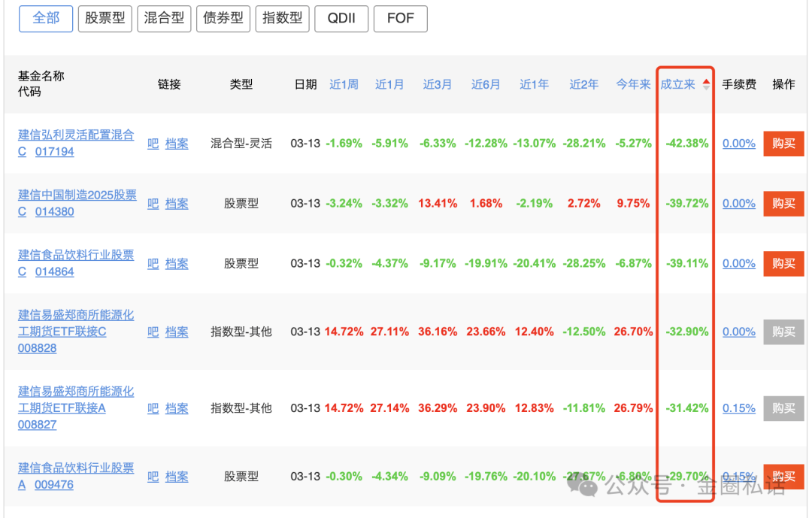Select the 全部 filter tab
812x518 pixels.
pyautogui.click(x=46, y=18)
